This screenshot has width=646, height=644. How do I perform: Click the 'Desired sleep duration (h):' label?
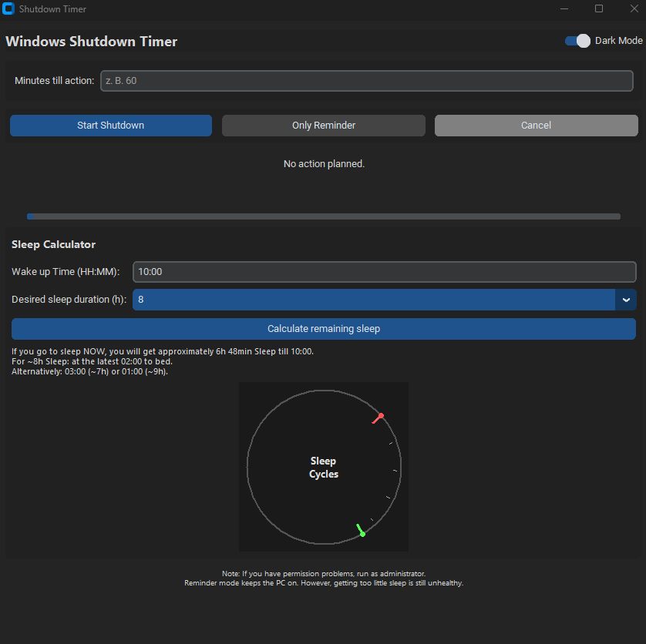tap(69, 300)
